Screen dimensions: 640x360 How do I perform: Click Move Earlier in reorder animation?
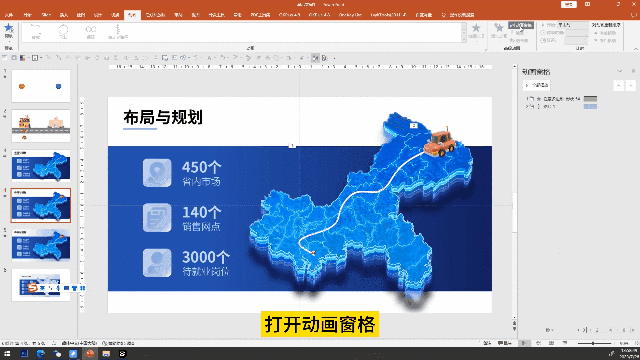(x=605, y=33)
